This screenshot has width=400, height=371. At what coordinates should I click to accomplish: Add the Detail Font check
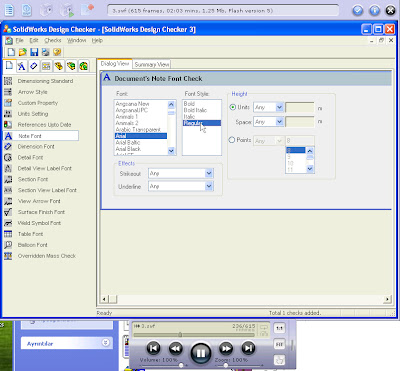pos(30,157)
